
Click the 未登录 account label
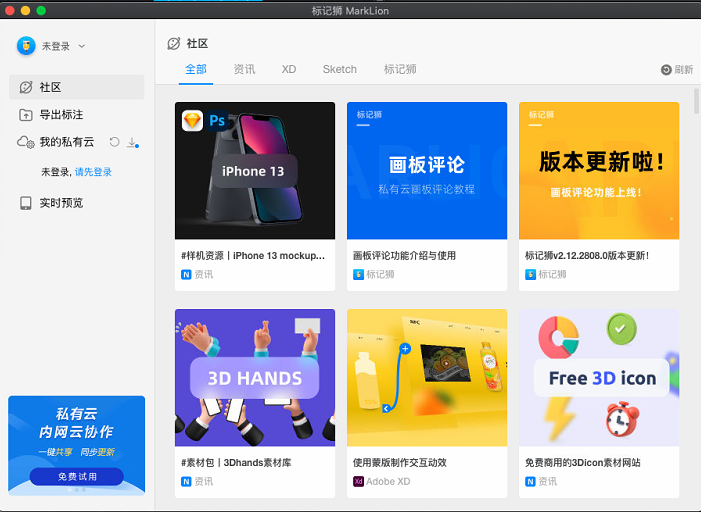point(56,46)
